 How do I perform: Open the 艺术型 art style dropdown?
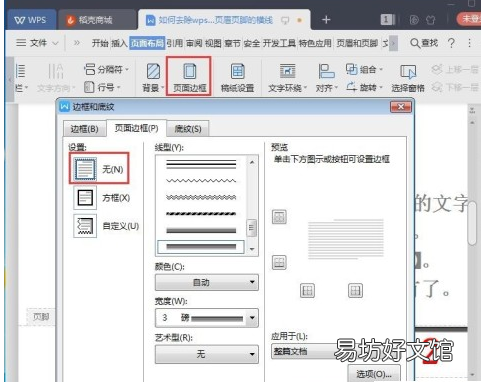(x=207, y=354)
